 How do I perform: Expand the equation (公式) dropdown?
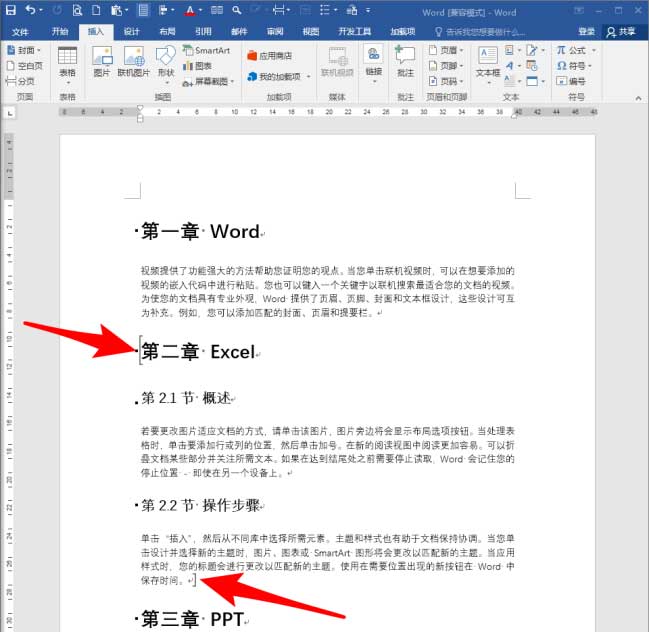(594, 50)
